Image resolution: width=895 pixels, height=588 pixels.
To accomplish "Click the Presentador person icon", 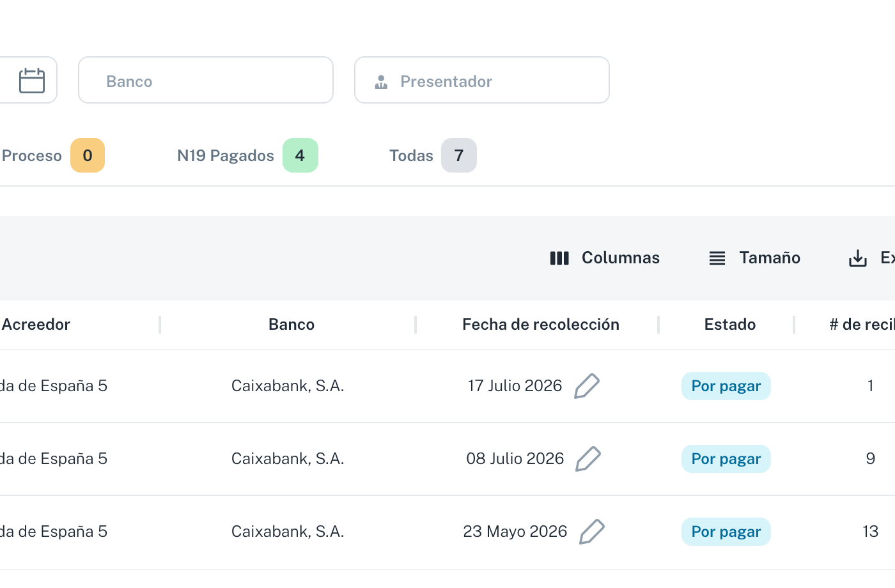I will point(381,82).
